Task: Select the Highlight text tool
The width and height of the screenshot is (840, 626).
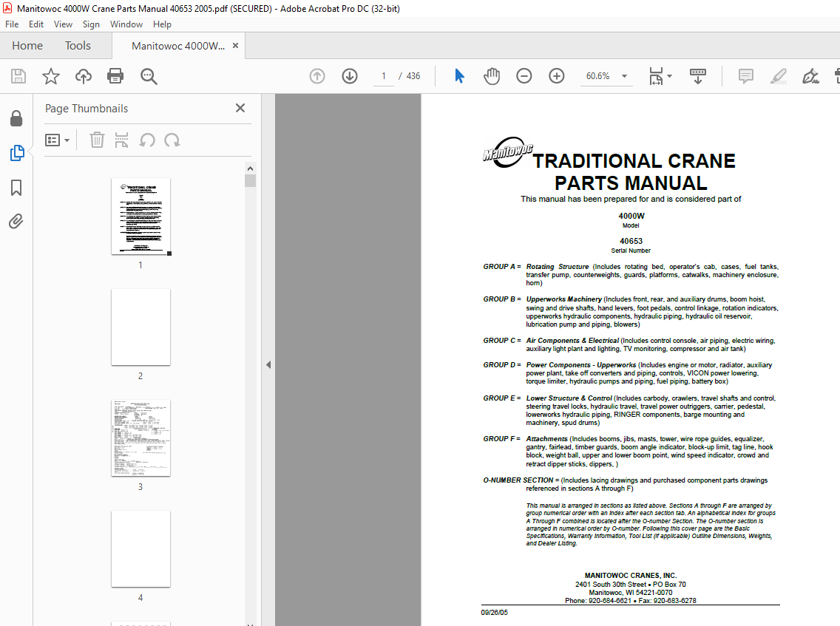Action: (x=778, y=76)
